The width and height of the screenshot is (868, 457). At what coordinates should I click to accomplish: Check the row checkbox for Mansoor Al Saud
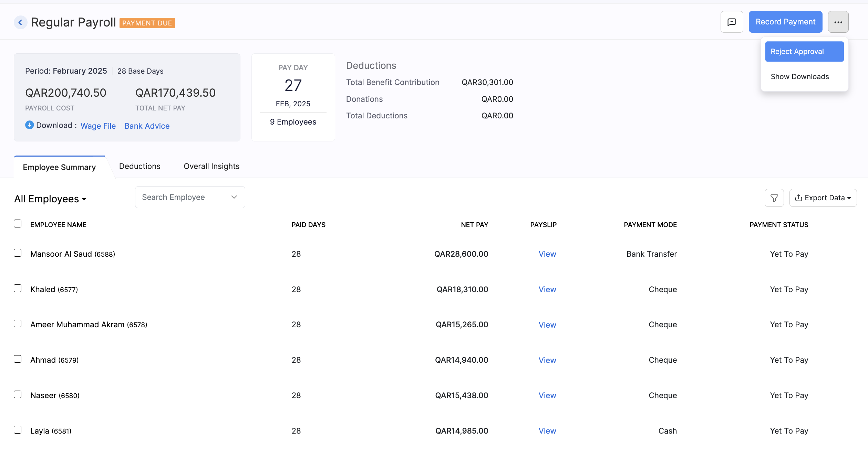18,253
